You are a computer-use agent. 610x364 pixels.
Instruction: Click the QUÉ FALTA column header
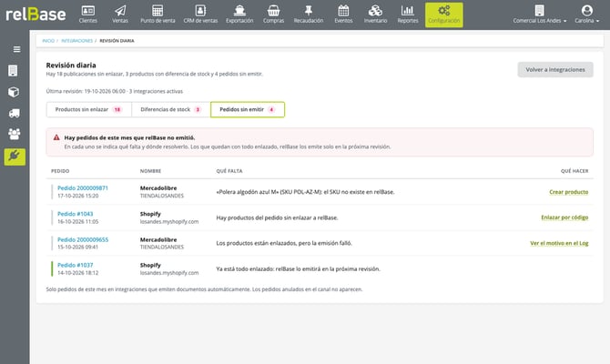(x=229, y=171)
